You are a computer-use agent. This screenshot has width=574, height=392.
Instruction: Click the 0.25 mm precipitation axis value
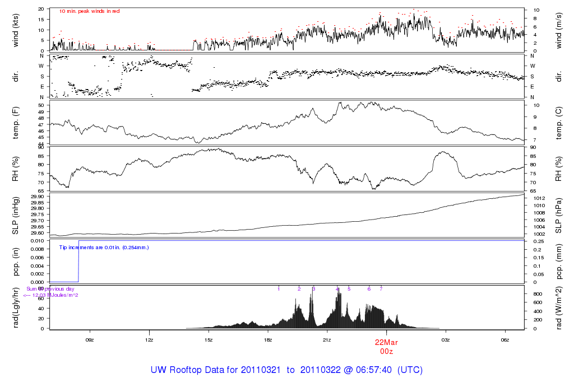click(539, 242)
